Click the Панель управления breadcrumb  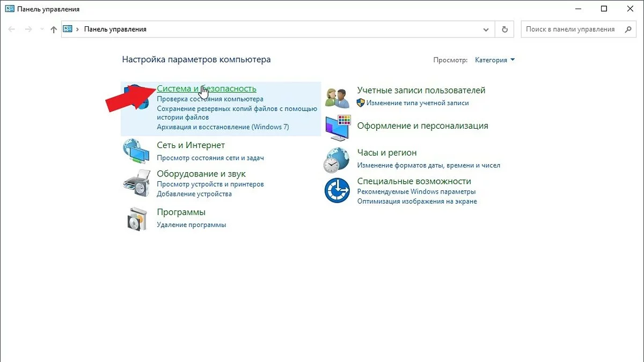pyautogui.click(x=115, y=29)
